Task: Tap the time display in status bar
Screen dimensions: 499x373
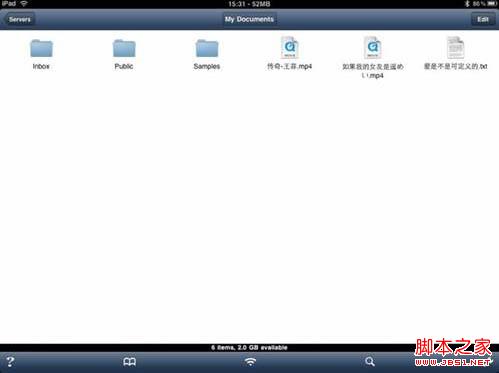Action: [237, 4]
